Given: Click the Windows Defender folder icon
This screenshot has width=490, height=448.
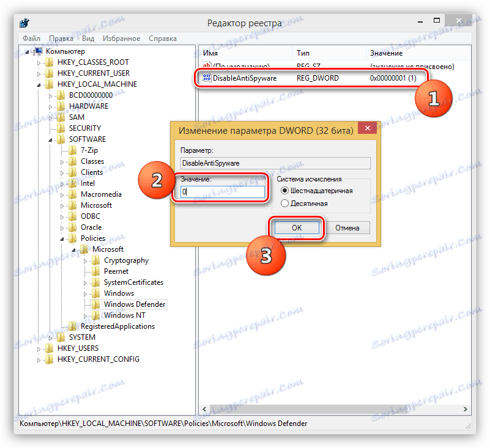Looking at the screenshot, I should 95,304.
